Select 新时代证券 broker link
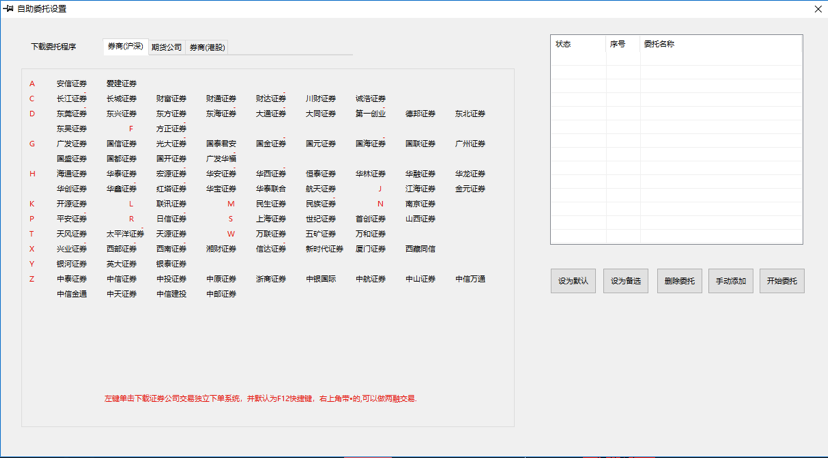The width and height of the screenshot is (828, 458). 324,249
